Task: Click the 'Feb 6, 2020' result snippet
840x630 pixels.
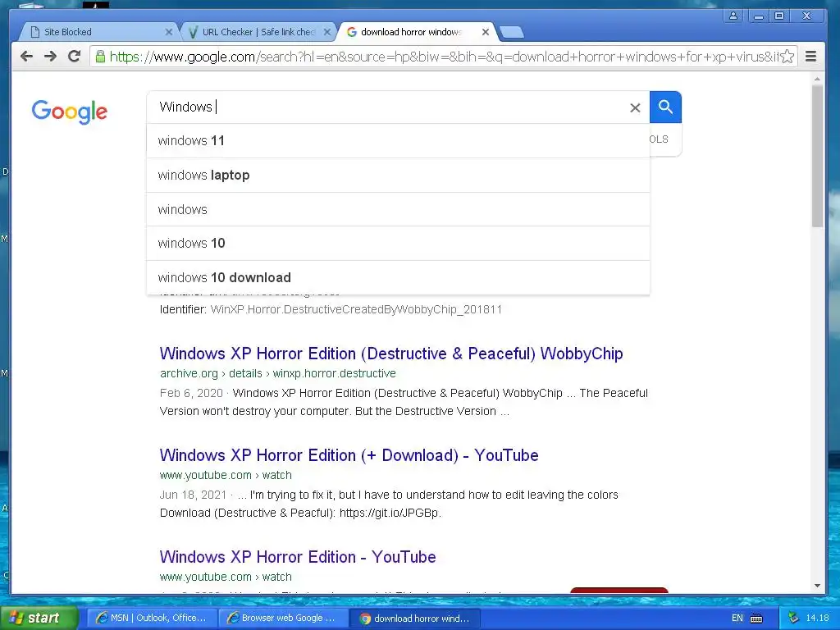Action: (404, 402)
